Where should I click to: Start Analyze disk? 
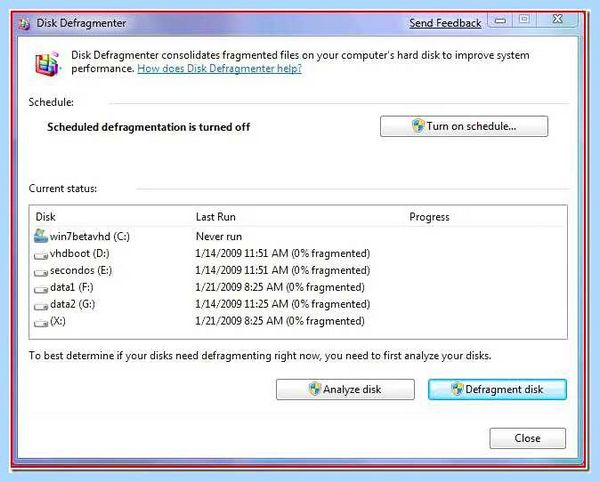345,389
